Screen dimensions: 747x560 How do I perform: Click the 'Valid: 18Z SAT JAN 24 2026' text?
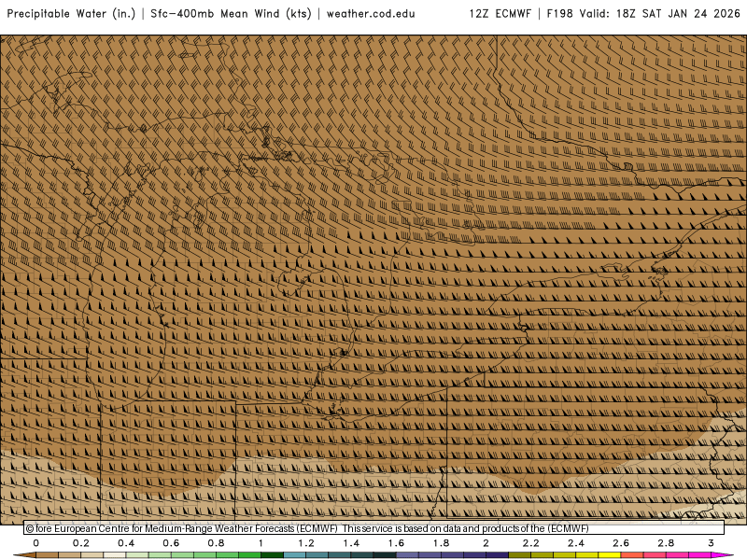(x=660, y=14)
